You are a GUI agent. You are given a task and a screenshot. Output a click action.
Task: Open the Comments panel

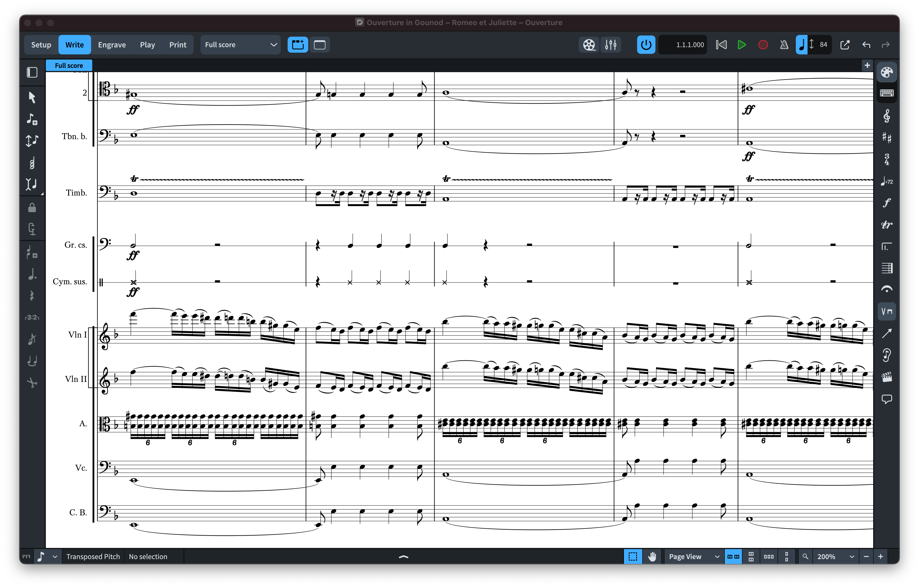[x=887, y=399]
